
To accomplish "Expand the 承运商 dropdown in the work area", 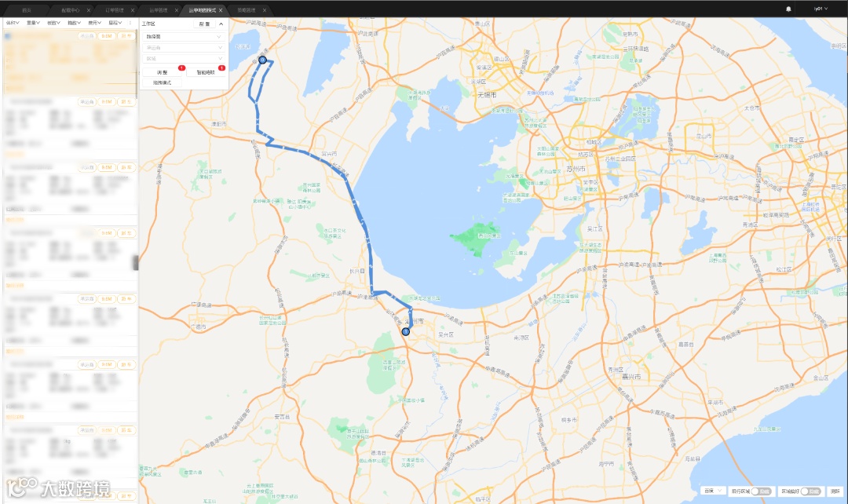I will [x=184, y=48].
